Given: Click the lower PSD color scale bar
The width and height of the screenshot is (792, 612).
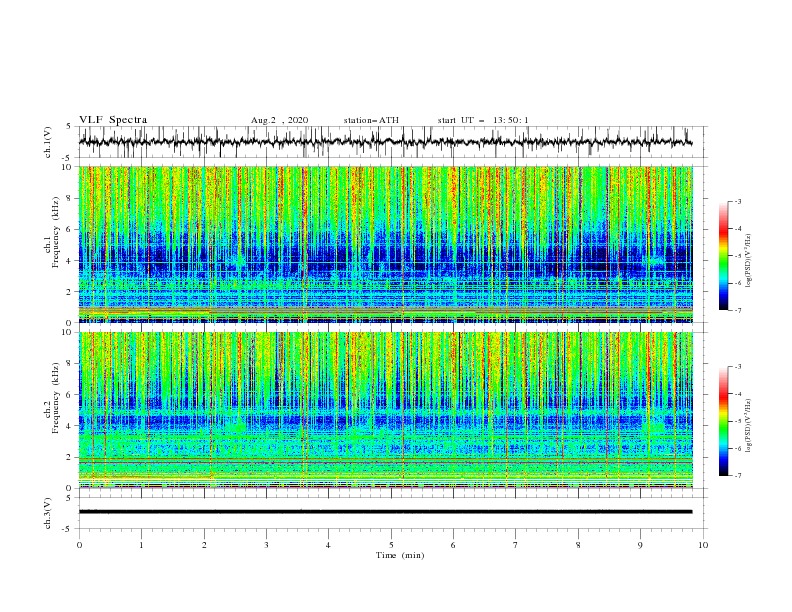Looking at the screenshot, I should [x=723, y=421].
